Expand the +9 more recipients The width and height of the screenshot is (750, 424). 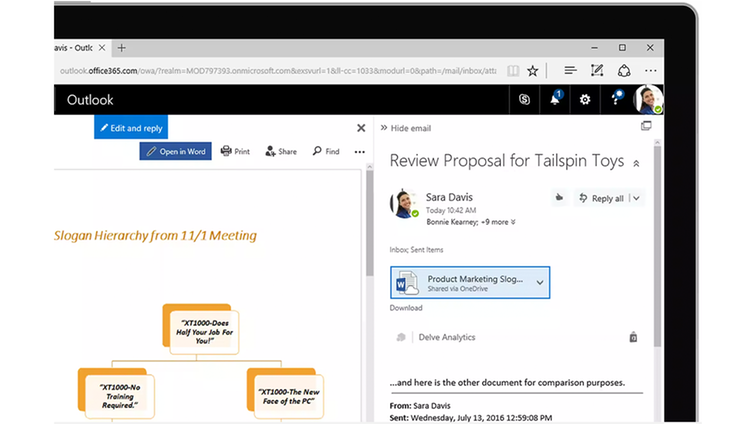coord(498,222)
